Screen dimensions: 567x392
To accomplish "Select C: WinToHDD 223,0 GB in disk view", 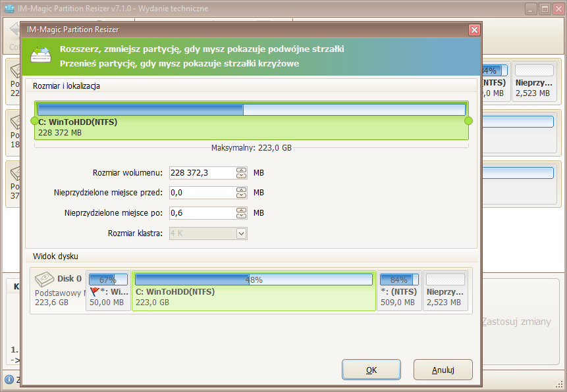I will tap(254, 291).
